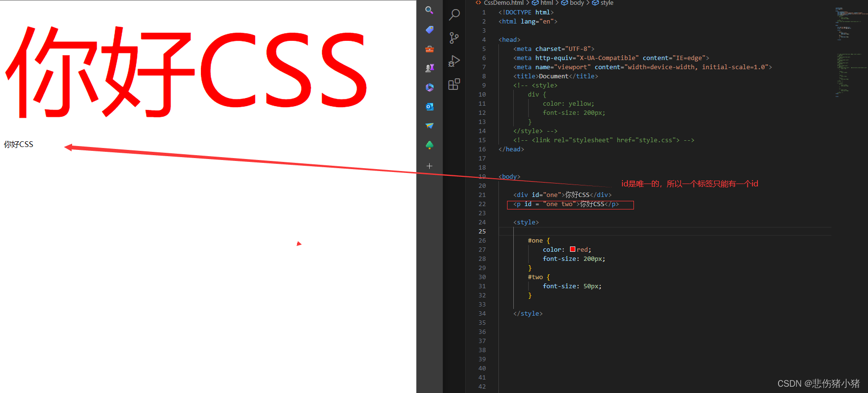Open VS Code Extensions view
This screenshot has height=393, width=868.
[454, 84]
